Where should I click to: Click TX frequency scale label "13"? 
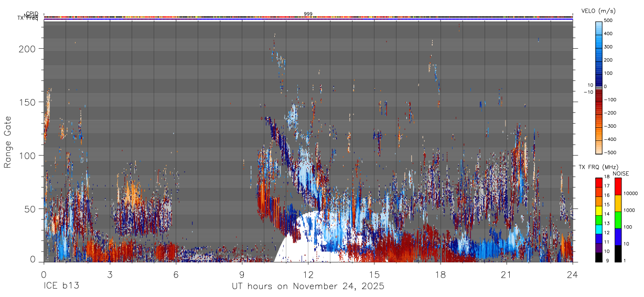coord(607,223)
